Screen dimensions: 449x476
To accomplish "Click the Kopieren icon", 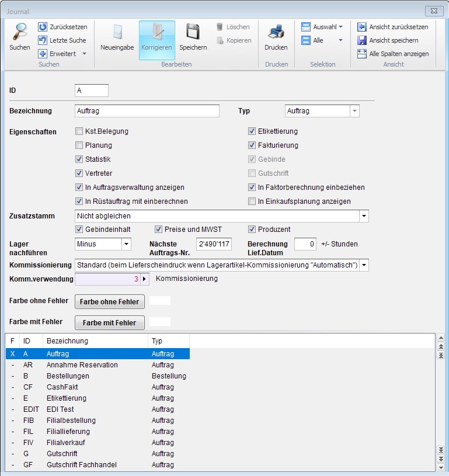I will click(220, 40).
